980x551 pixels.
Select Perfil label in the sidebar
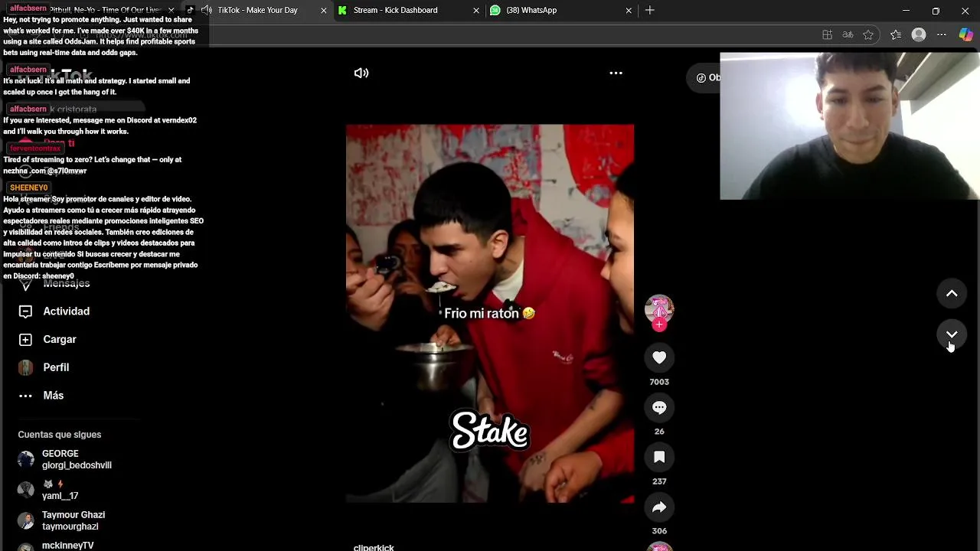[56, 367]
